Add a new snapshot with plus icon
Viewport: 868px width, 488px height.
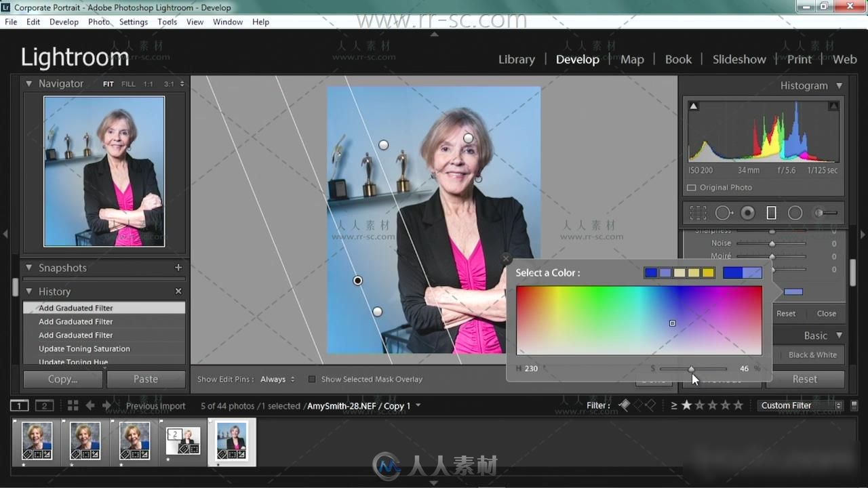pos(178,268)
